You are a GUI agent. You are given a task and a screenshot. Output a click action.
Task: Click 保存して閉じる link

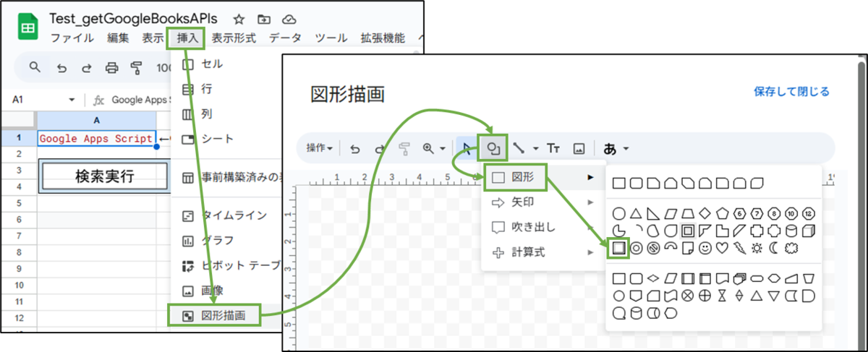coord(791,92)
